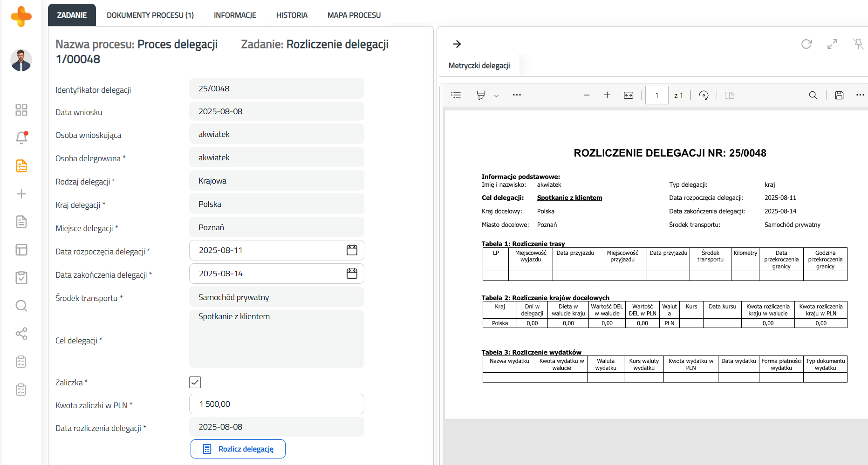Open the orange task list icon
The image size is (868, 465).
click(21, 166)
